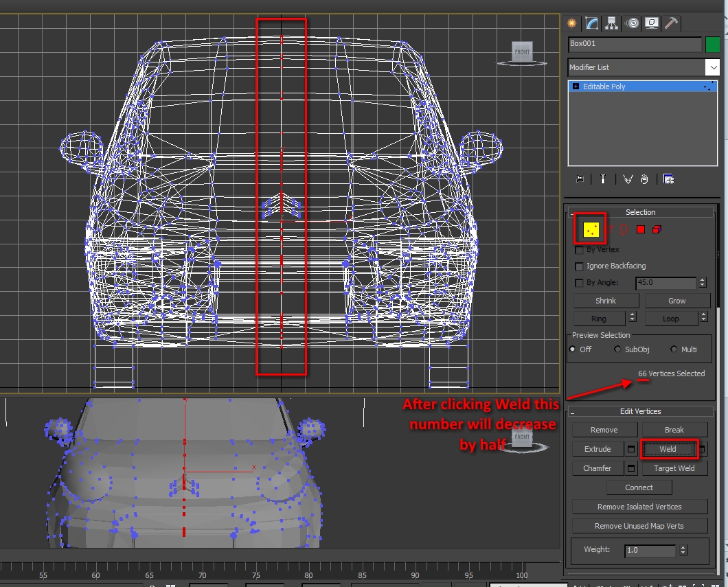The image size is (728, 587).
Task: Expand the Editable Poly stack entry
Action: 576,87
